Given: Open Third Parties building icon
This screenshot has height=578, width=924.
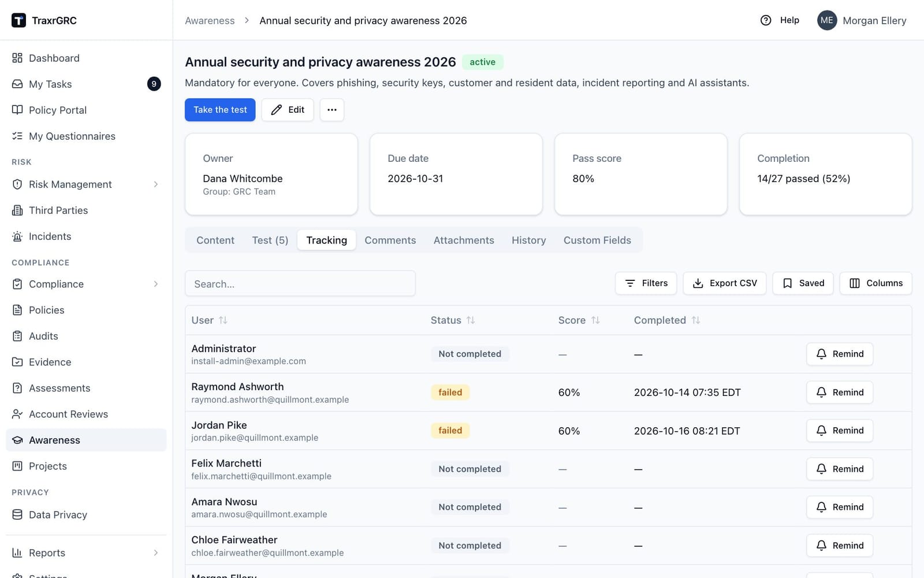Looking at the screenshot, I should 17,210.
